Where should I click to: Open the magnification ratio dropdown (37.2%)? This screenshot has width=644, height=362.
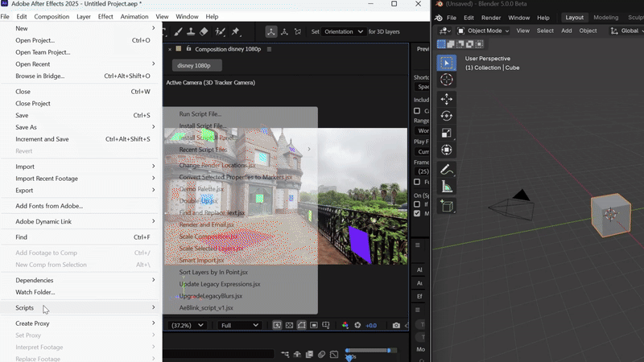(x=188, y=325)
